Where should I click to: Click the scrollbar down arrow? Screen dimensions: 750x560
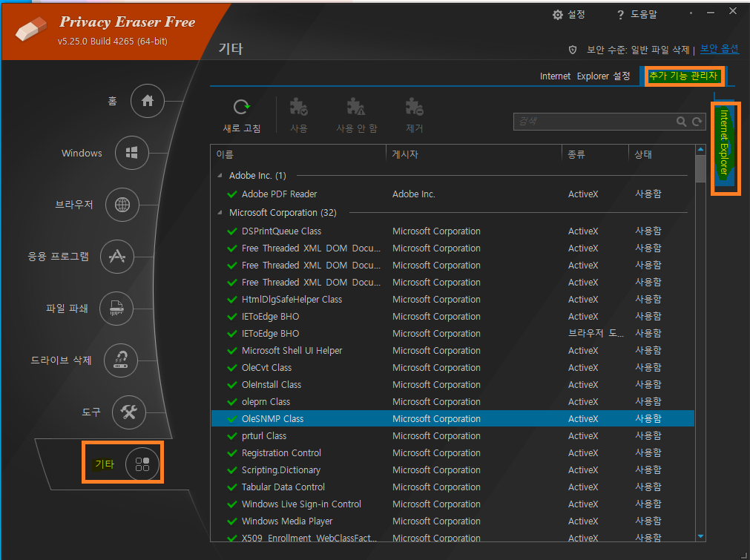click(x=701, y=536)
